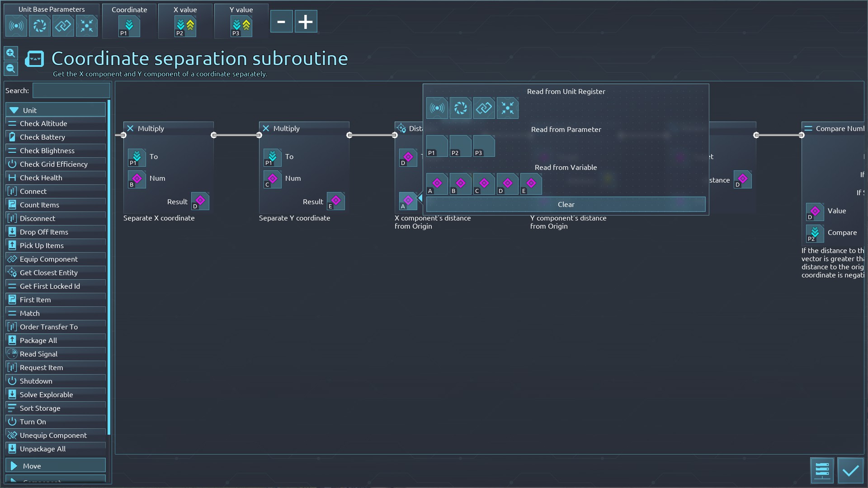The width and height of the screenshot is (868, 488).
Task: Choose variable E in Read from Variable
Action: pyautogui.click(x=531, y=184)
